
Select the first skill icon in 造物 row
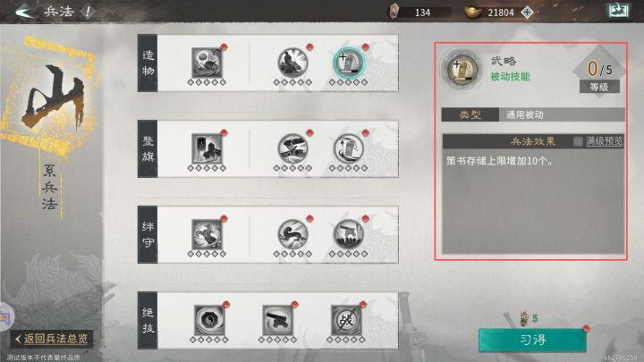pyautogui.click(x=207, y=63)
